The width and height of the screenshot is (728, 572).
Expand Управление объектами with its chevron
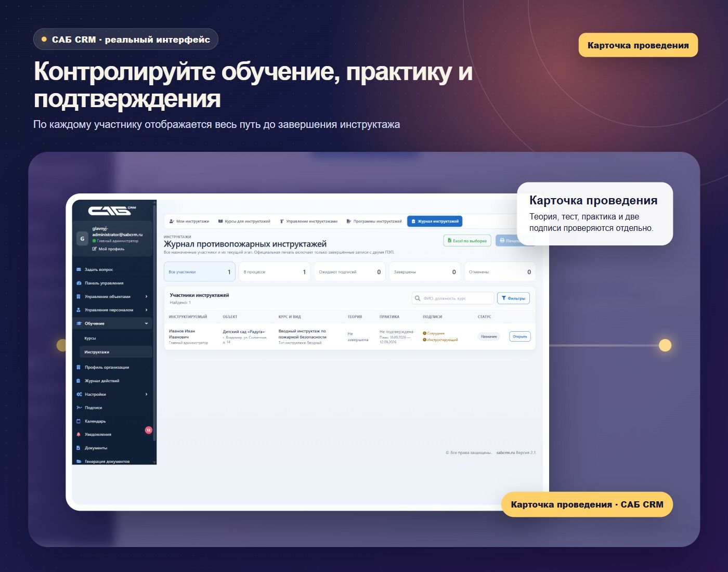pos(146,296)
